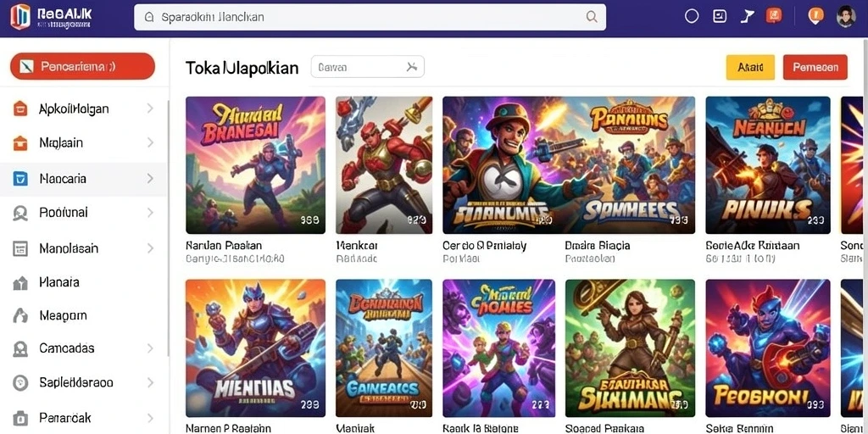
Task: Click the red Pemecen button
Action: 815,68
